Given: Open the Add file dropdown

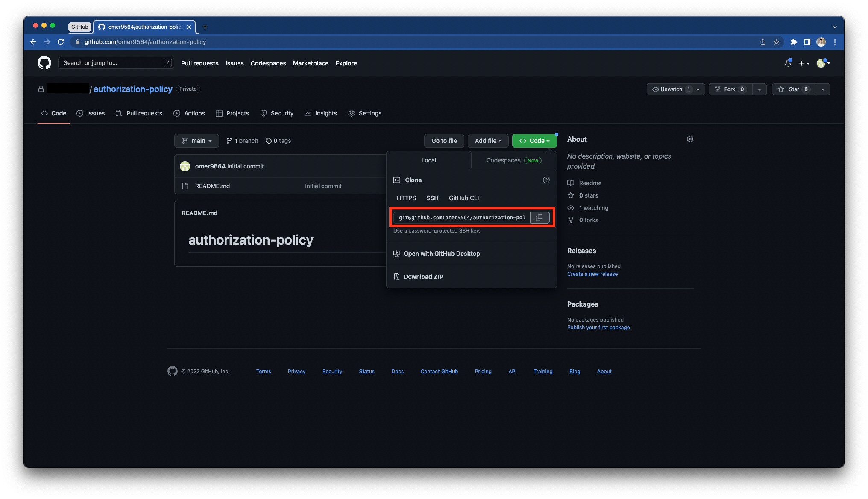Looking at the screenshot, I should [488, 141].
